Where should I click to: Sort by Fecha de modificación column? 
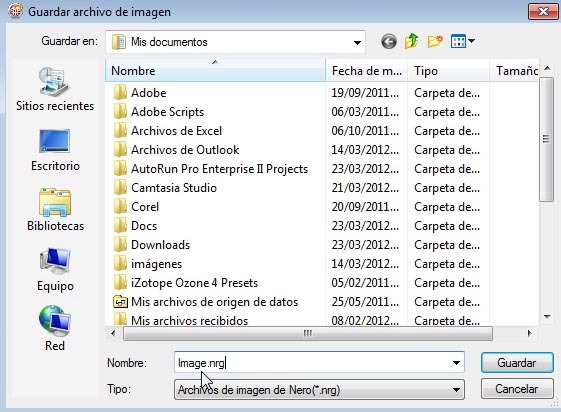pos(367,70)
